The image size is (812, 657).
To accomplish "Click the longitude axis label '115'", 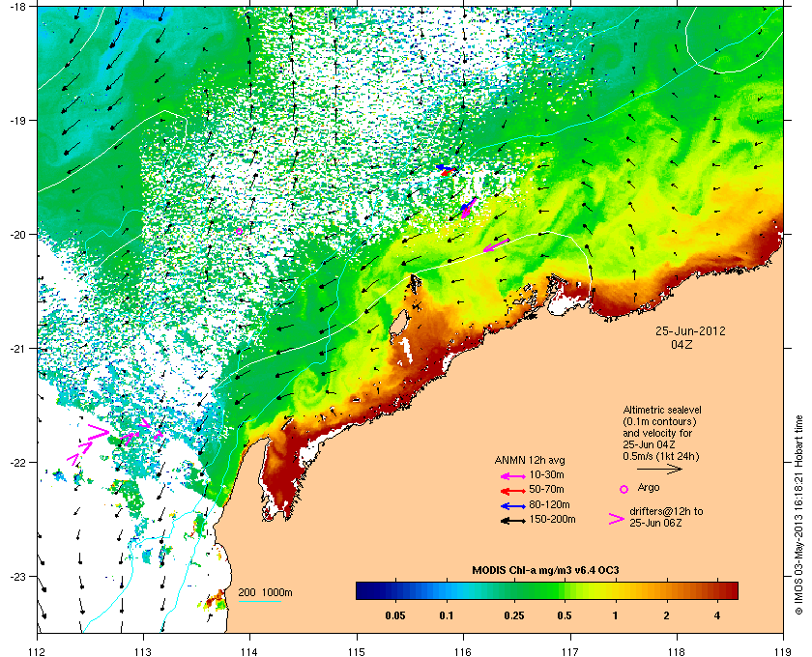I will click(x=357, y=651).
